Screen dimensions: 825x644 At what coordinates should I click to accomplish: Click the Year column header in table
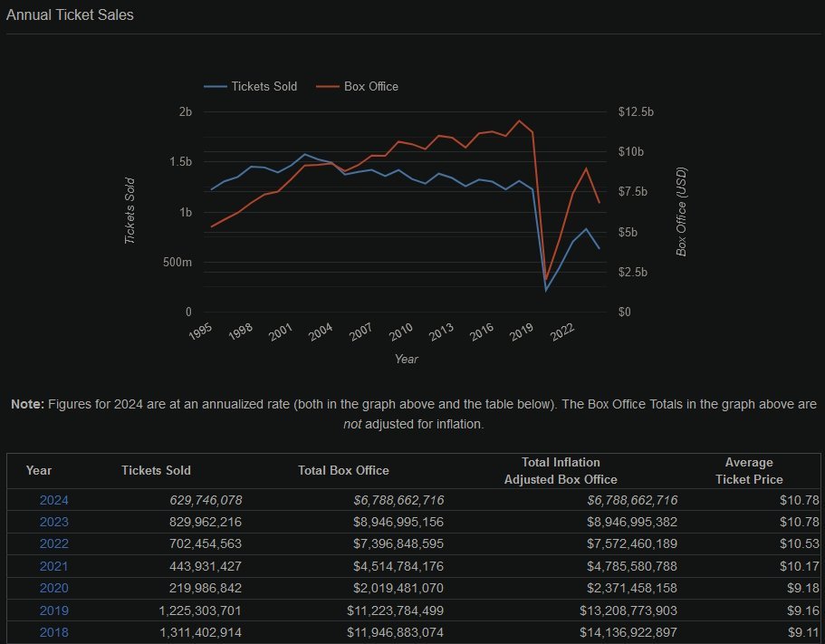[39, 470]
